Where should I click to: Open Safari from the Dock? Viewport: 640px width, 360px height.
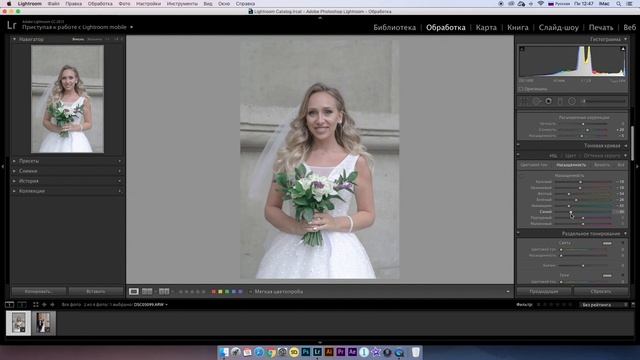click(259, 352)
